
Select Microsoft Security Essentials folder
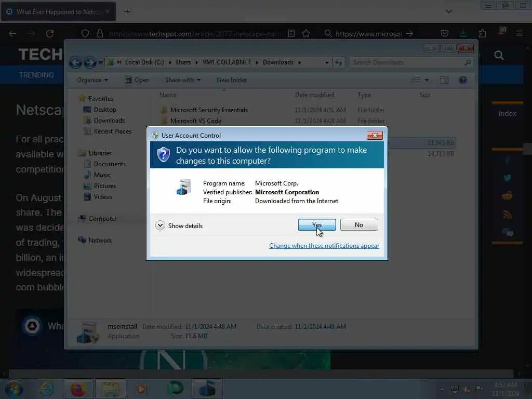click(209, 110)
